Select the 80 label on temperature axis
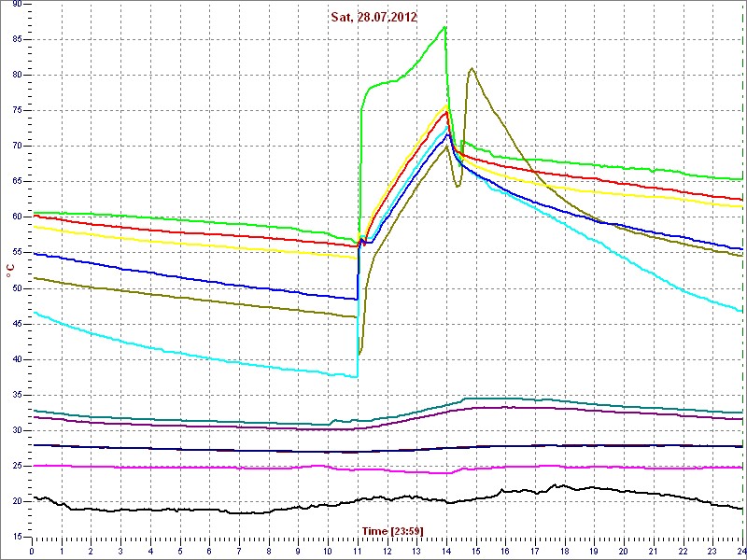This screenshot has width=747, height=560. 17,76
